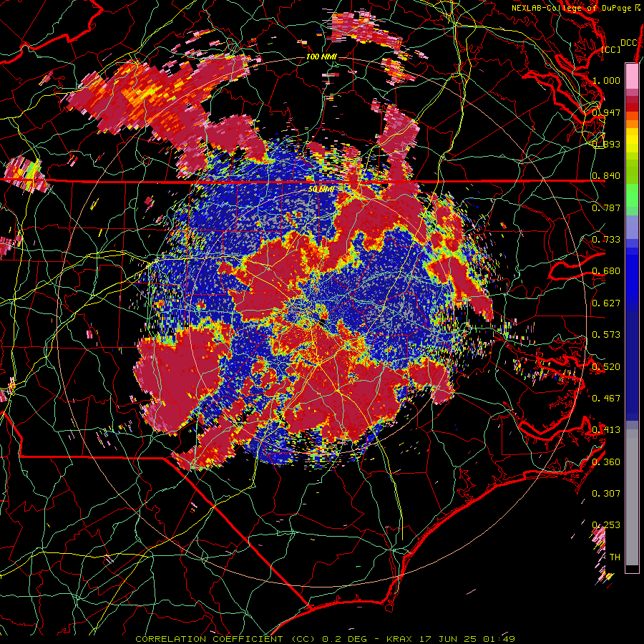Screen dimensions: 644x644
Task: Click the [CC] units label above colorbar
Action: 611,49
